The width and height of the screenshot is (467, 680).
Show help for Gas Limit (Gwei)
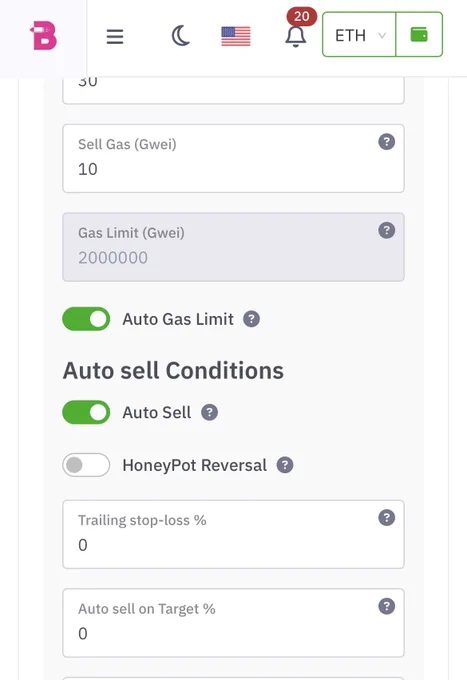tap(386, 230)
